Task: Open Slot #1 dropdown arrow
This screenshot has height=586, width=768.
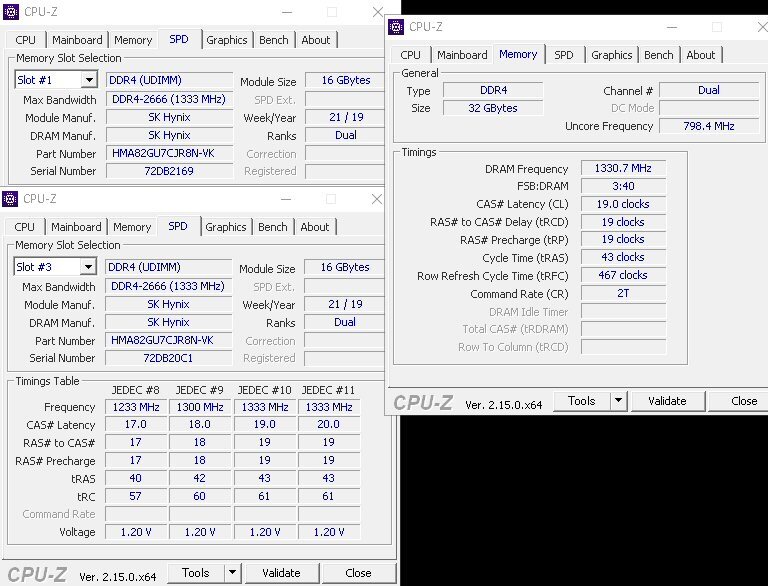Action: 89,80
